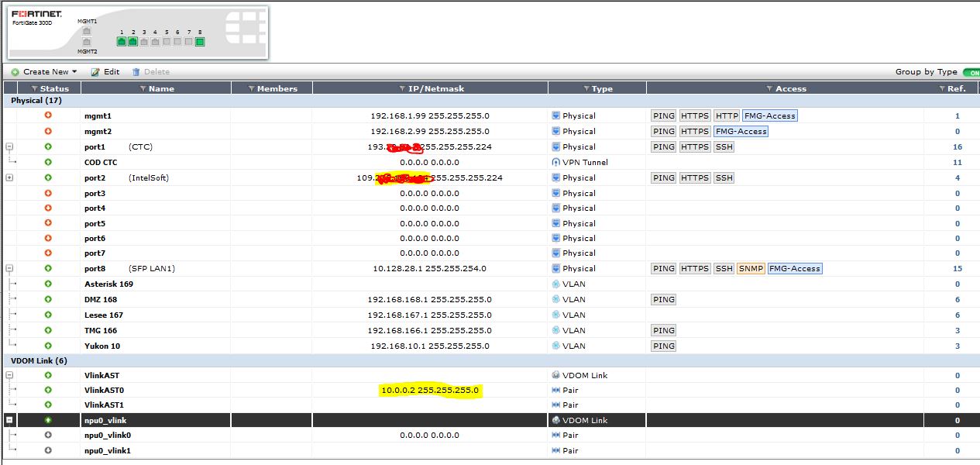980x465 pixels.
Task: Click the VlinkAST0 Pair type icon
Action: point(555,390)
